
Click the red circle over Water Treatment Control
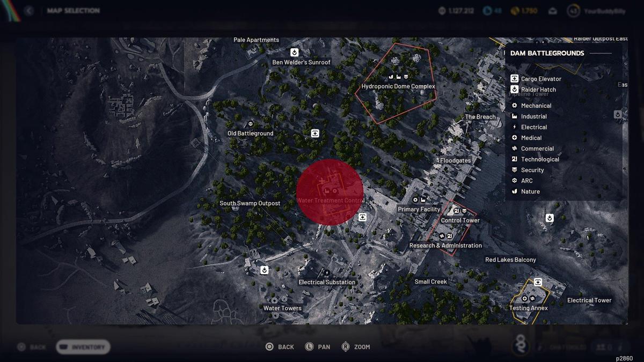click(330, 191)
